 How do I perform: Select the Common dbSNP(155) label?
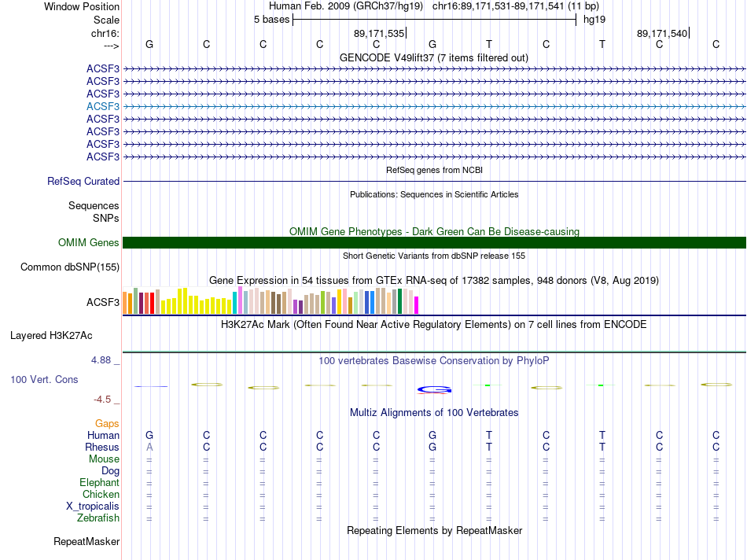coord(69,267)
